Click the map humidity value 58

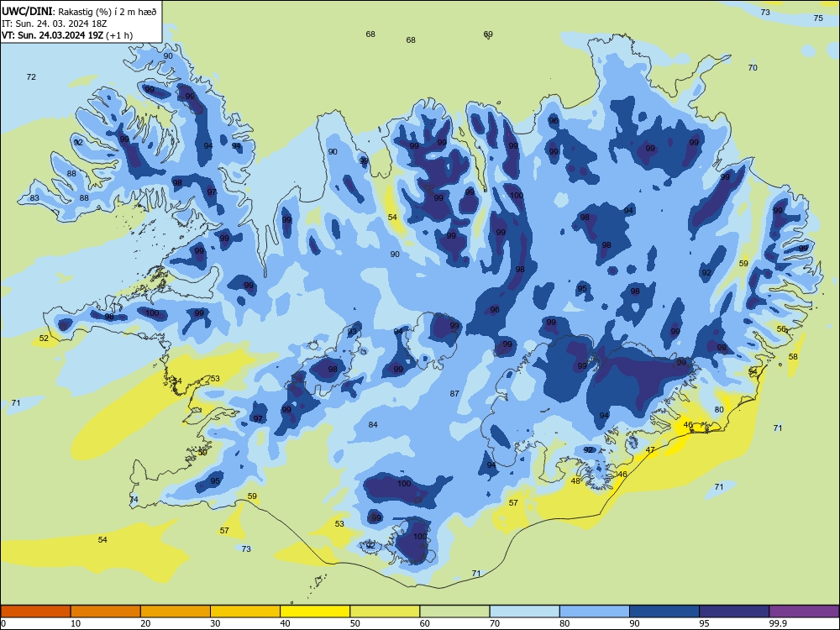tap(793, 357)
